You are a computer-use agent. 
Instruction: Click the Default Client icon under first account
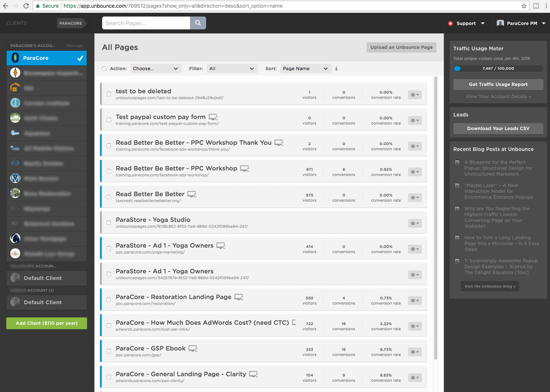15,278
